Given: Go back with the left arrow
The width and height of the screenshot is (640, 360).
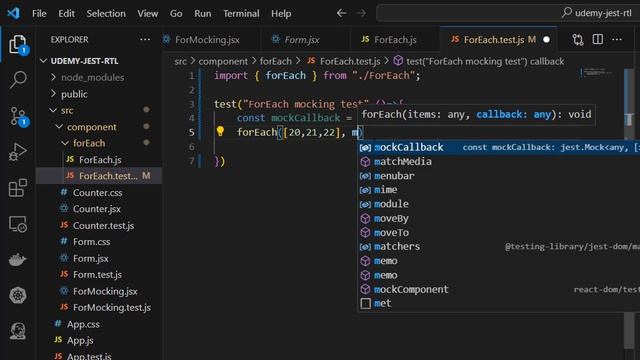Looking at the screenshot, I should coord(342,13).
